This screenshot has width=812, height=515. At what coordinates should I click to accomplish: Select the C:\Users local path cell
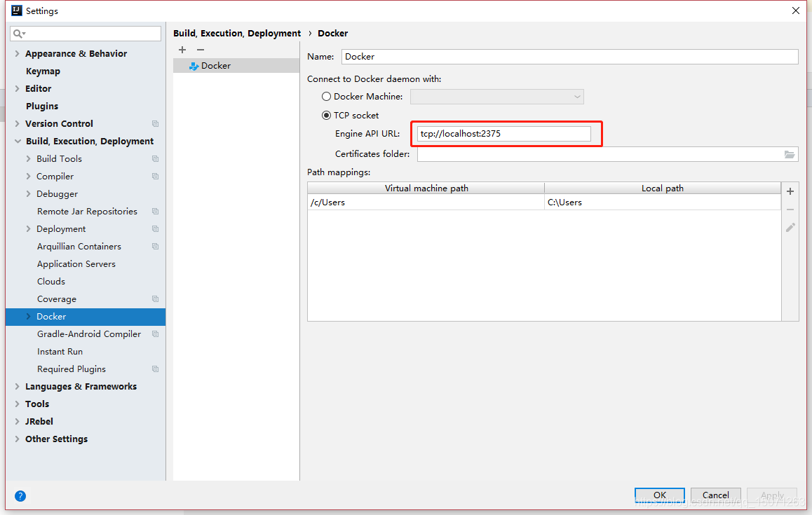663,202
